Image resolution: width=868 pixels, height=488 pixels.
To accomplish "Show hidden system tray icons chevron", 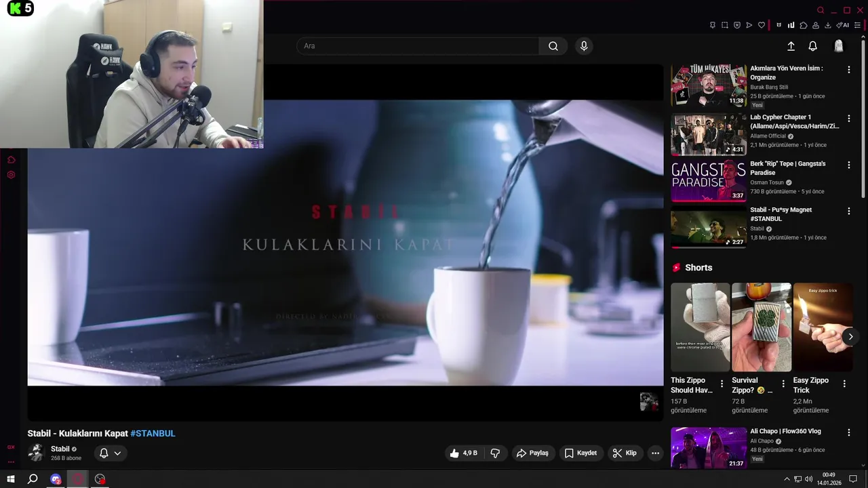I will point(787,479).
